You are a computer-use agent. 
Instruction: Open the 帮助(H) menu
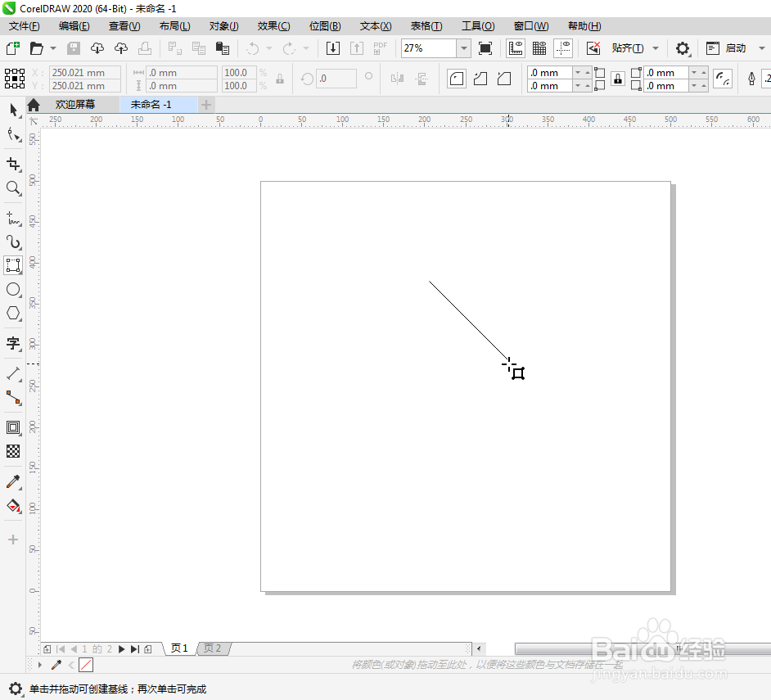coord(584,26)
